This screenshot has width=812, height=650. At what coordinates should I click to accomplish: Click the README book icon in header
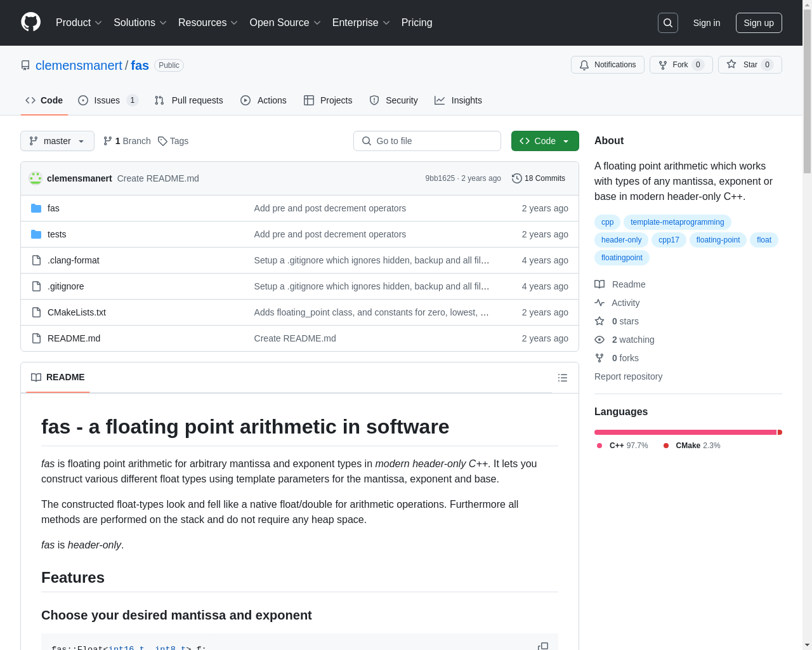[x=36, y=377]
